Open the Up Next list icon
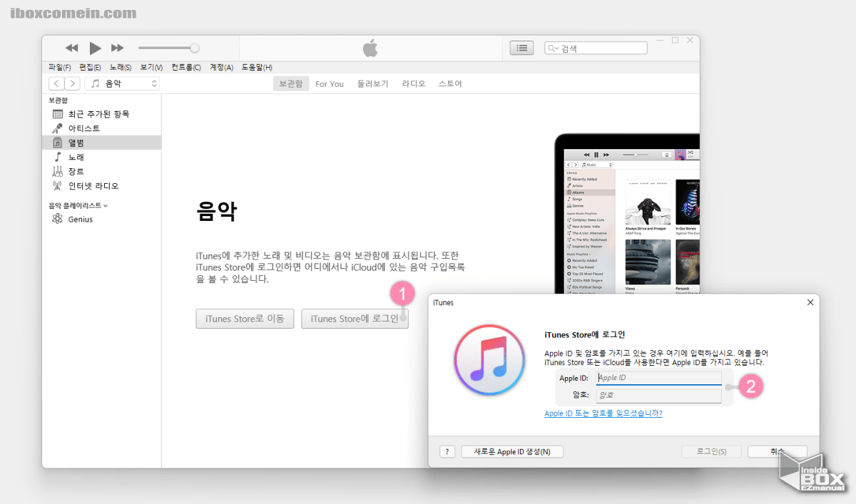Viewport: 856px width, 504px height. click(x=521, y=48)
